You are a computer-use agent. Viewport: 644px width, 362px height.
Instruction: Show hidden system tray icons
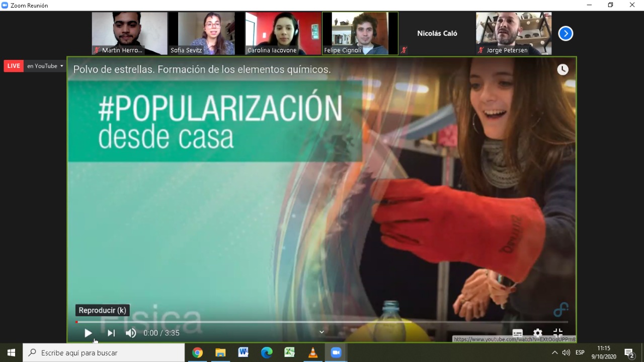(554, 352)
